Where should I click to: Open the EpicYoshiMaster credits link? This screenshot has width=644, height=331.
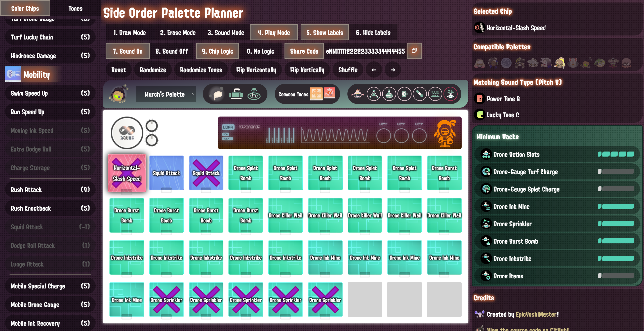[536, 314]
